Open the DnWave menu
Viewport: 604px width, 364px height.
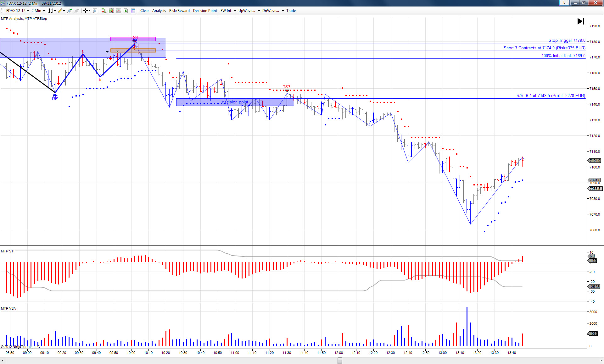click(x=271, y=11)
